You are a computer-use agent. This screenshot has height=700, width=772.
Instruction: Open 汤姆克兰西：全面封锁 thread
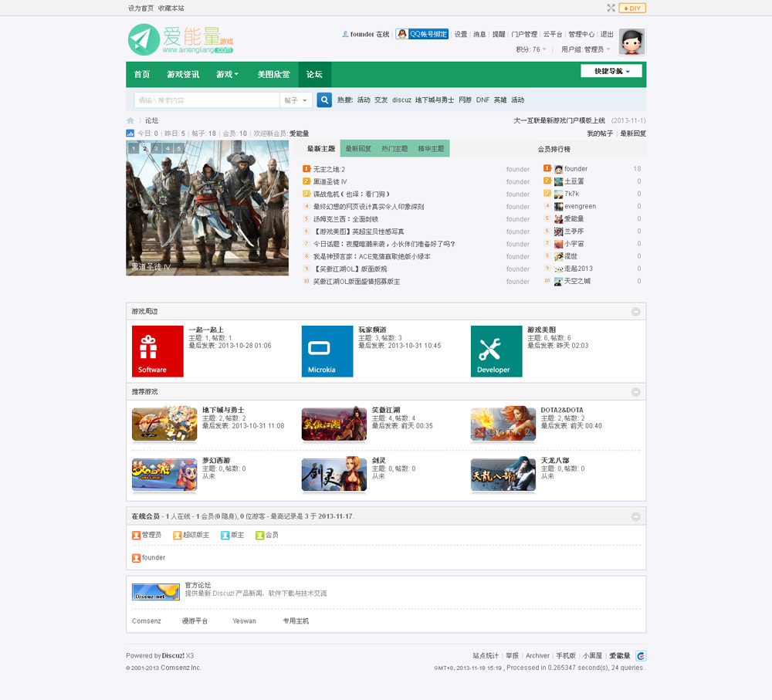pos(346,219)
